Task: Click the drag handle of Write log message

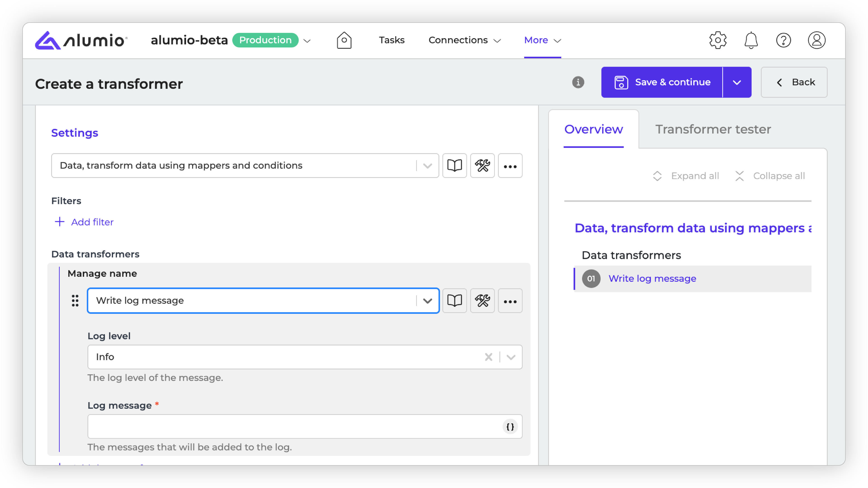Action: [x=75, y=300]
